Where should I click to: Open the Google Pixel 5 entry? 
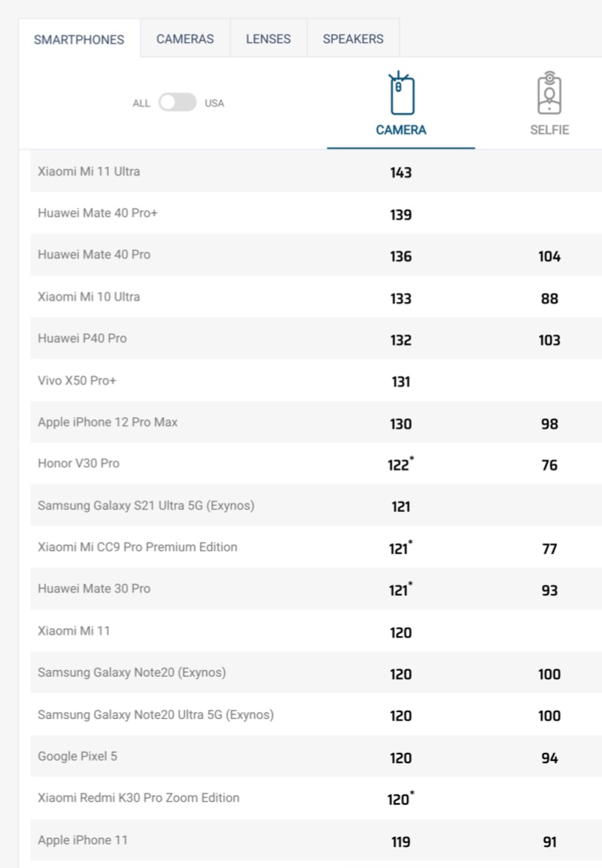tap(78, 756)
